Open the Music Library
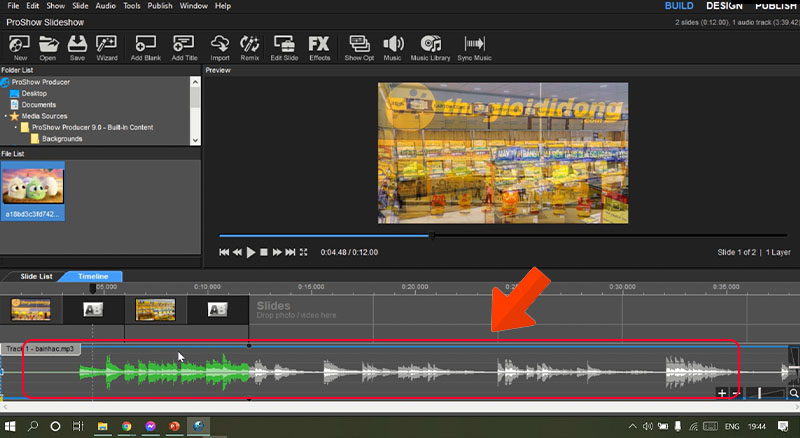The height and width of the screenshot is (438, 800). (431, 47)
